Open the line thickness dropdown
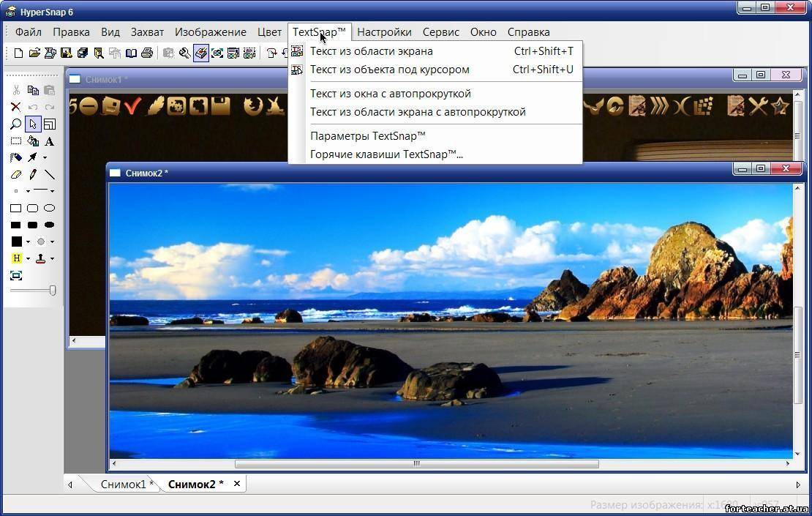This screenshot has width=812, height=516. (x=53, y=191)
